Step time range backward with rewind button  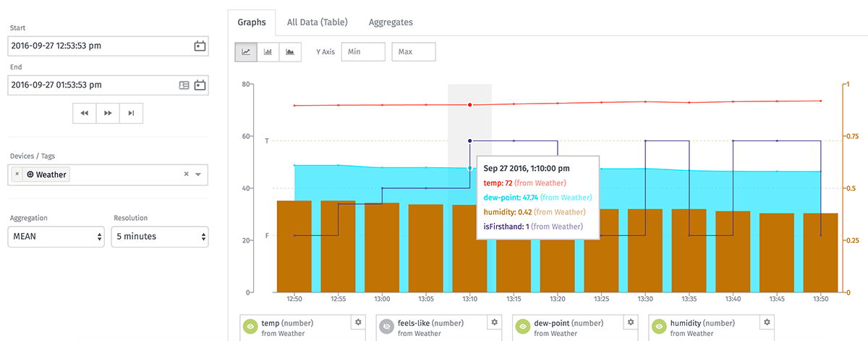click(x=85, y=113)
